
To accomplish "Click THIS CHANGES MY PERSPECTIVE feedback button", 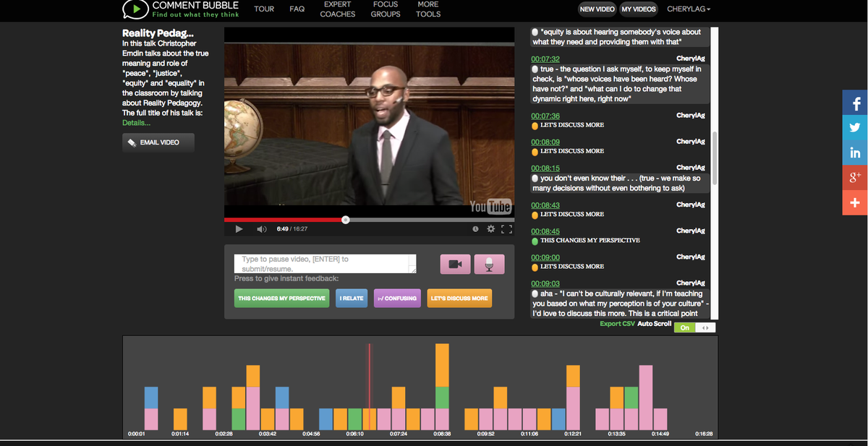I will [281, 298].
